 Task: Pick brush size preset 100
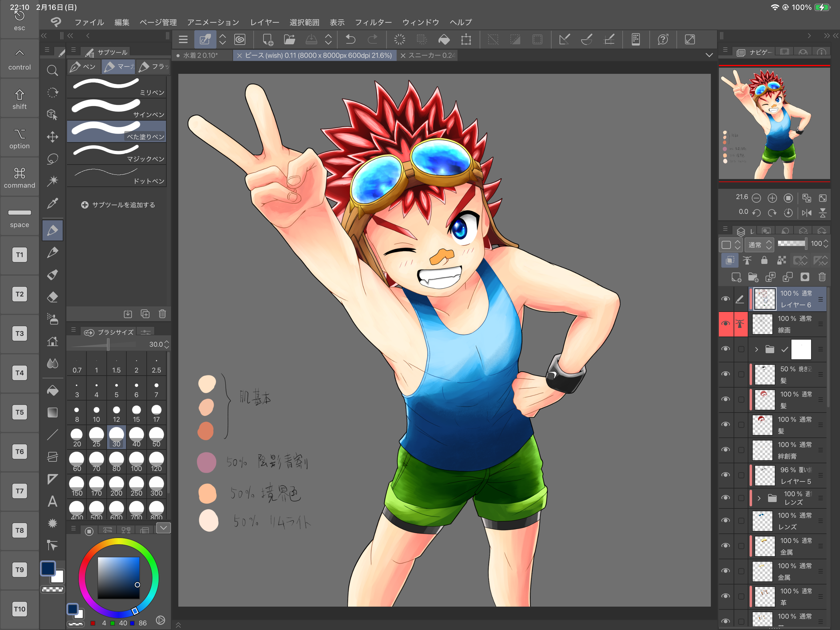coord(136,462)
